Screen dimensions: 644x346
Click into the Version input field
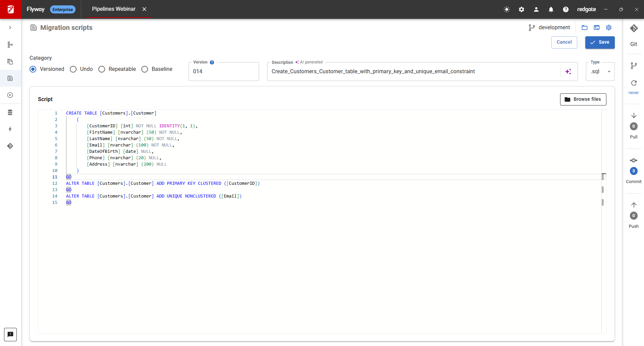click(x=224, y=72)
